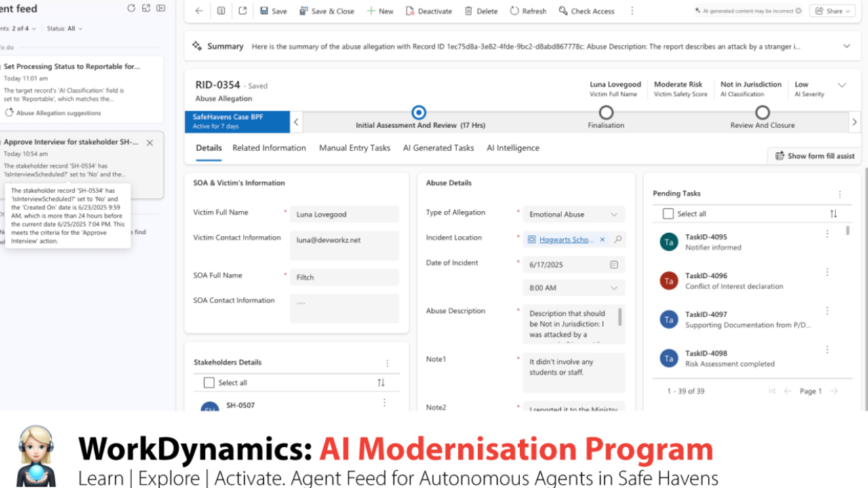The width and height of the screenshot is (868, 488).
Task: Open the agents 2 of 4 filter
Action: coord(19,28)
